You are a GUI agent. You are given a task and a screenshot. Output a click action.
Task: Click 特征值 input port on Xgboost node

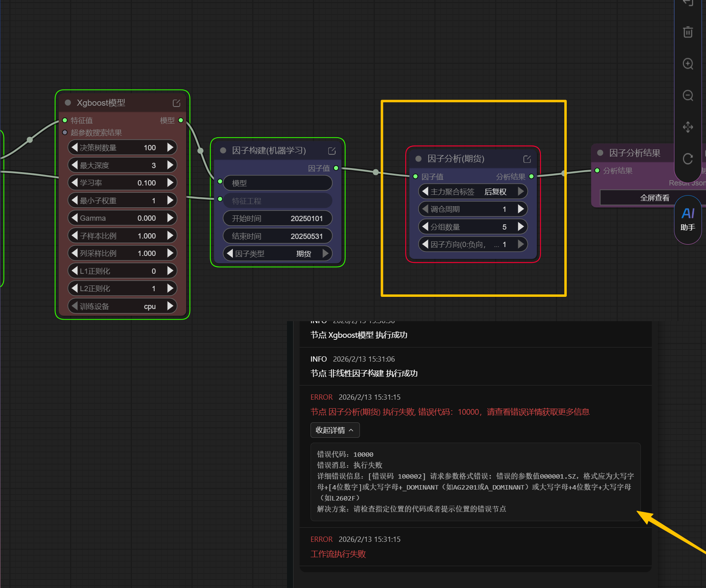(x=65, y=120)
